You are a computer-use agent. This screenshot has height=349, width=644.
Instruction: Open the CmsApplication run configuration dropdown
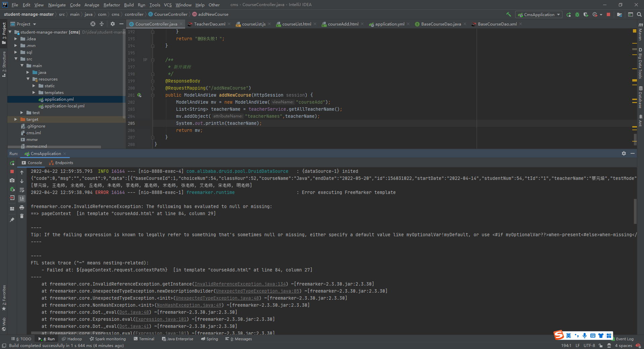click(539, 14)
